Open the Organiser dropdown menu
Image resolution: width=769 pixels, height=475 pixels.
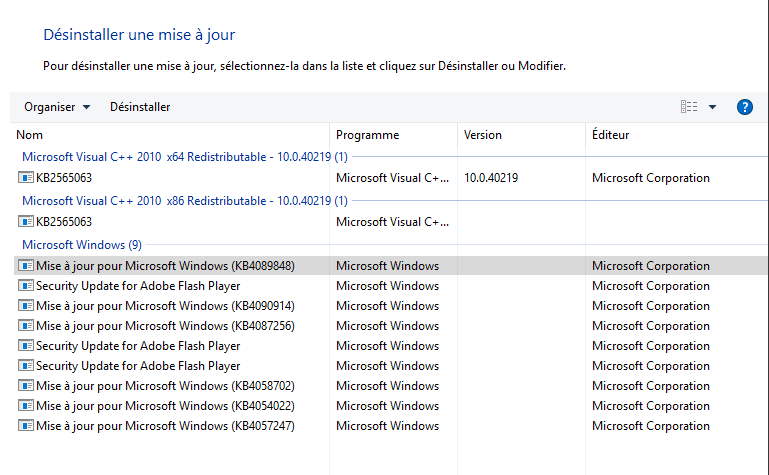click(57, 107)
